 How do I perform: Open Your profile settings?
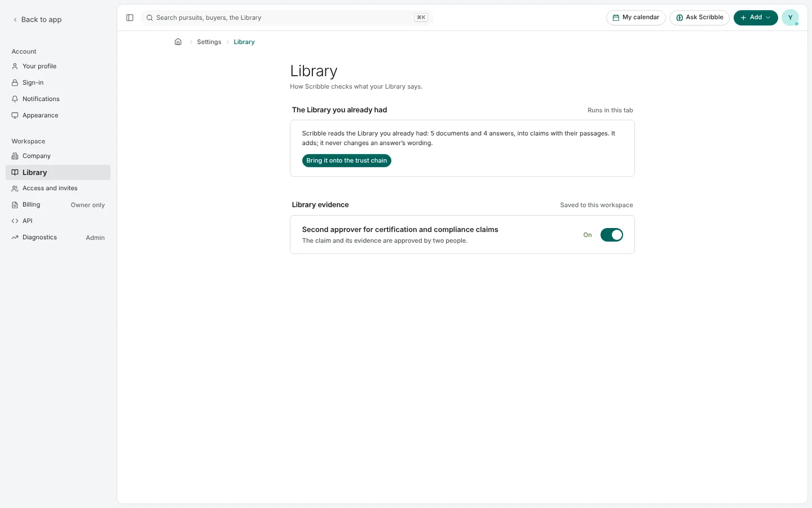pos(58,66)
